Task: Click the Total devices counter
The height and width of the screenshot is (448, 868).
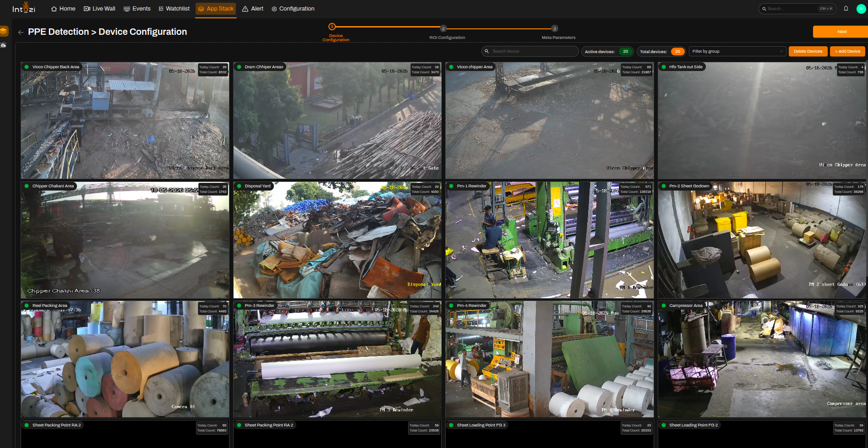Action: 661,51
